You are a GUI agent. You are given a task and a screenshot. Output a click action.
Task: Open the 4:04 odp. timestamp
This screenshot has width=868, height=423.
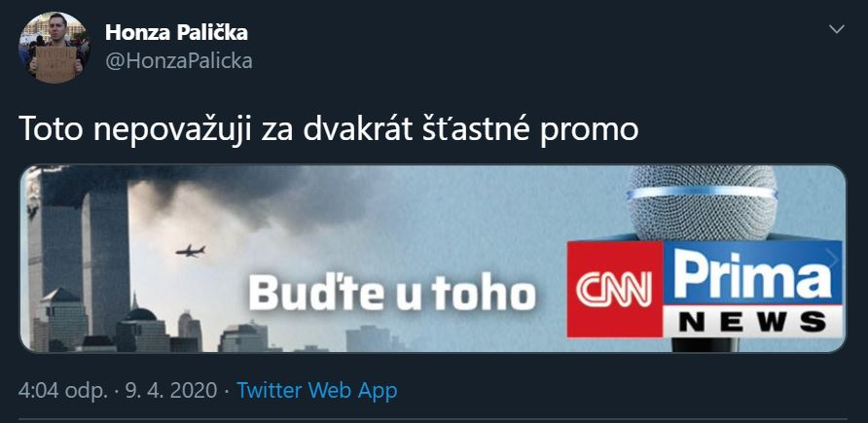(62, 391)
